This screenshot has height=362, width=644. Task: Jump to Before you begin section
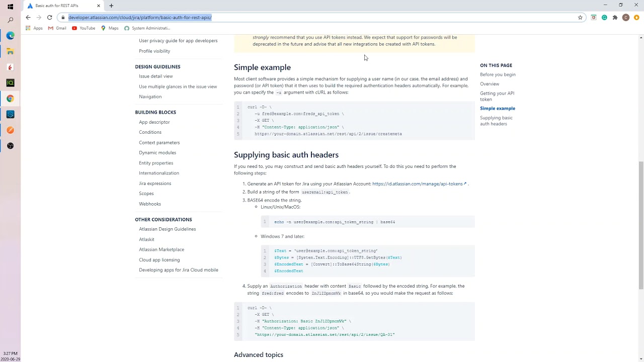point(498,74)
